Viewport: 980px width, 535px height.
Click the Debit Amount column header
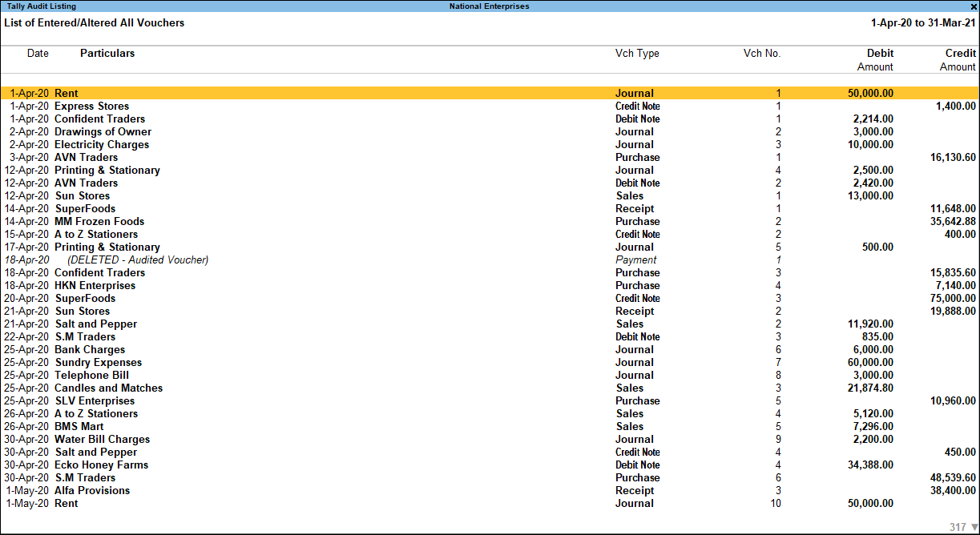pos(875,60)
